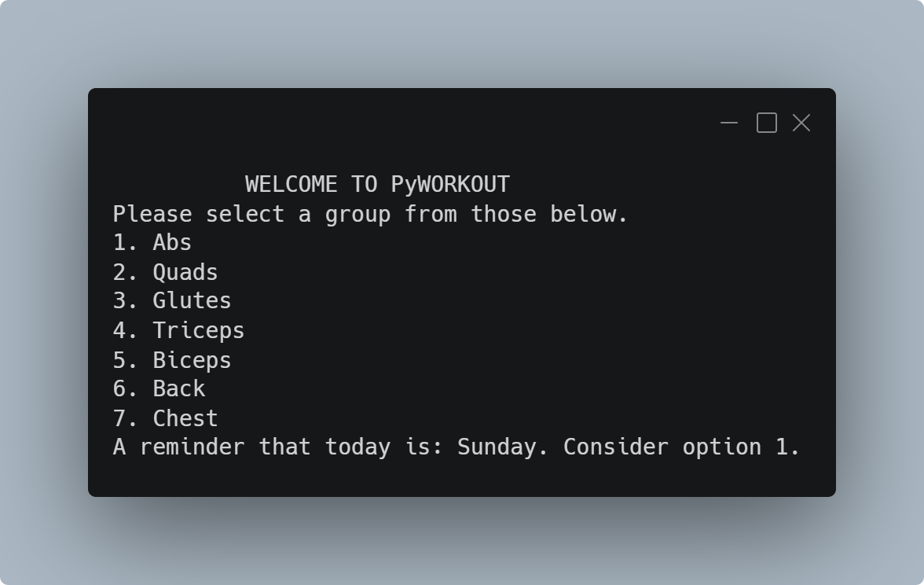Viewport: 924px width, 585px height.
Task: Select the '2. Quads' menu line
Action: (165, 272)
